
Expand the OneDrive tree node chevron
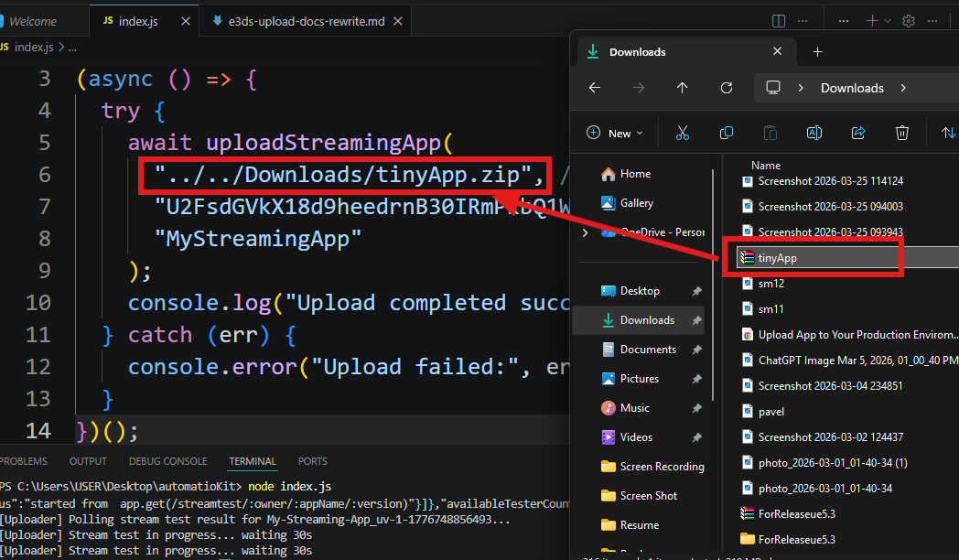click(586, 232)
